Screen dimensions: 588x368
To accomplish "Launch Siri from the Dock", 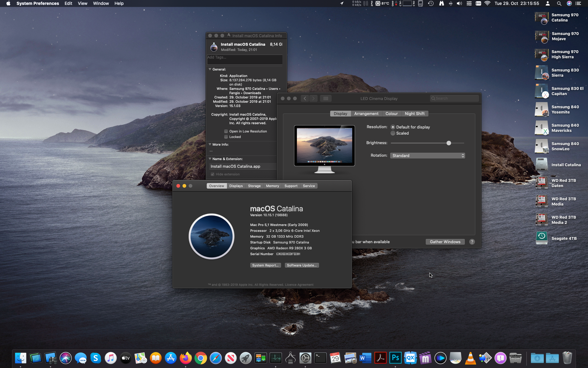I will [x=66, y=358].
